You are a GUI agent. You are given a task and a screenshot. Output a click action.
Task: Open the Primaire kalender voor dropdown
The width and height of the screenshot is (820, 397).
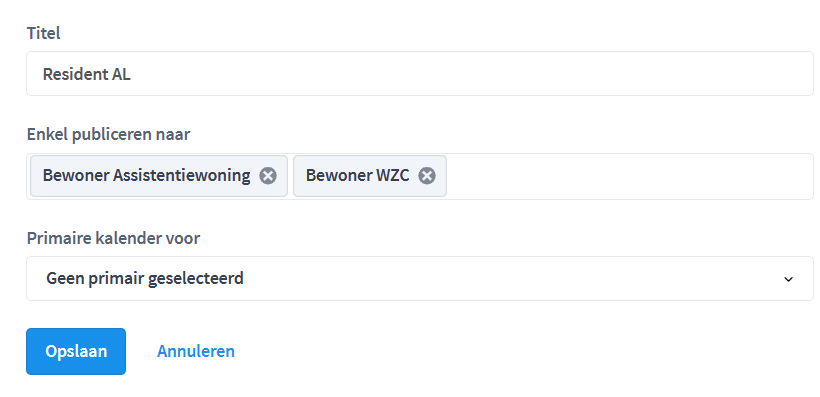coord(419,278)
